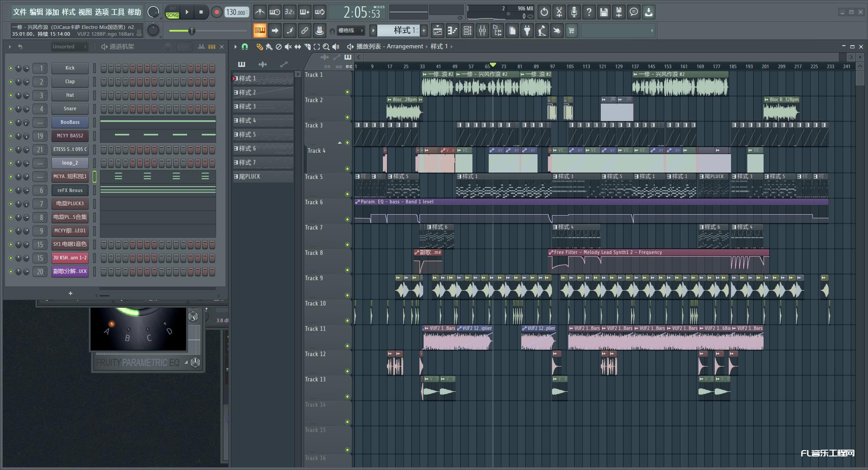
Task: Toggle the 3.2.1 countdown before recording
Action: tap(289, 12)
